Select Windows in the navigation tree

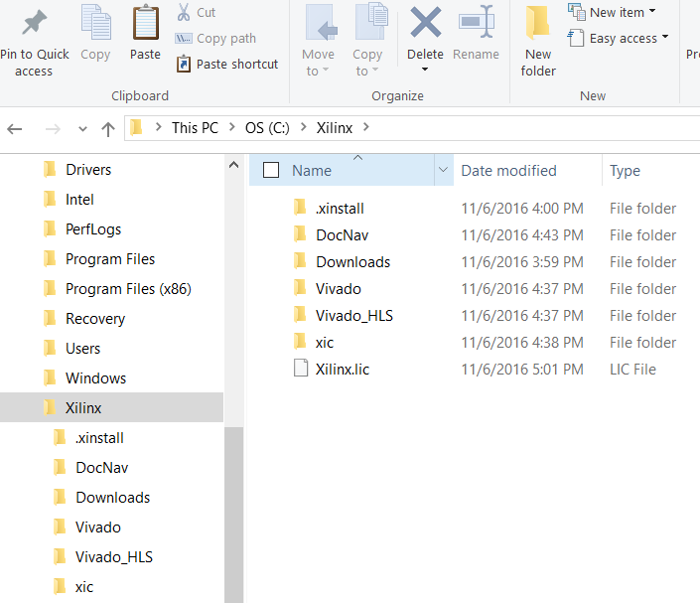pos(96,378)
